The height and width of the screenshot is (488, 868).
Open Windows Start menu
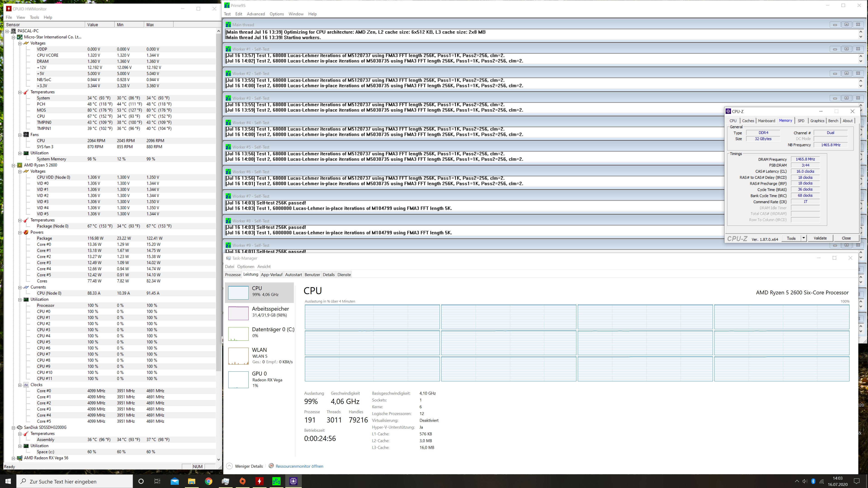tap(8, 481)
